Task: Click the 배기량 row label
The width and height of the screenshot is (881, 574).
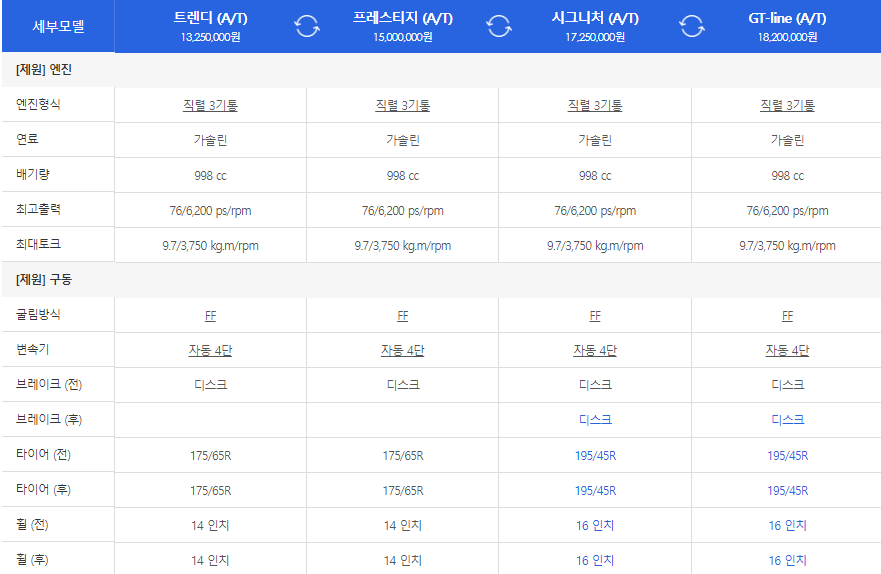Action: [x=33, y=174]
